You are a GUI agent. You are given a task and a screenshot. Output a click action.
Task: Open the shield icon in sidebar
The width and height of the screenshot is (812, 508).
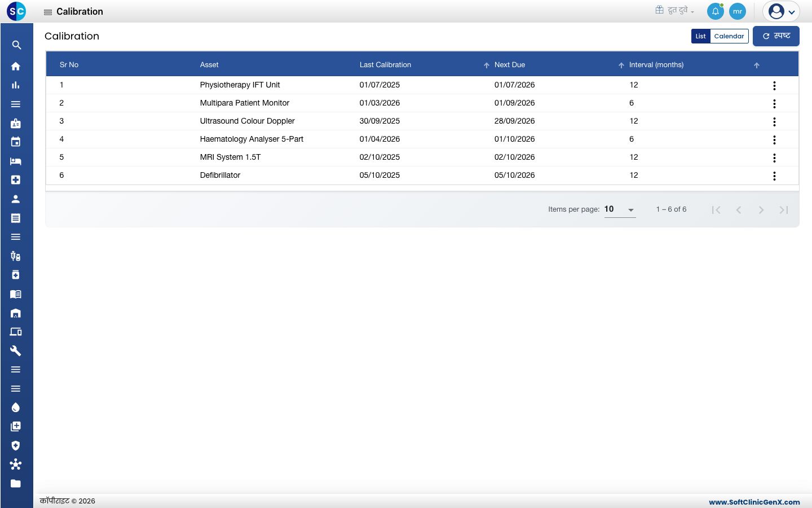tap(16, 445)
